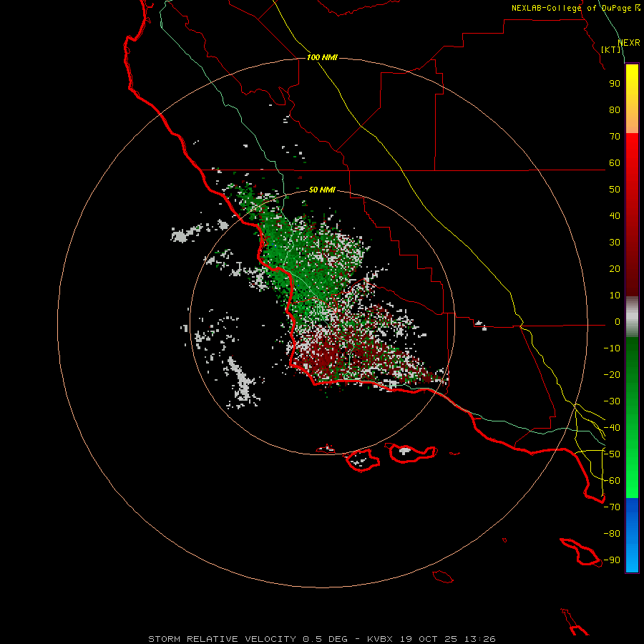Click the -80 value on velocity scale

point(612,534)
